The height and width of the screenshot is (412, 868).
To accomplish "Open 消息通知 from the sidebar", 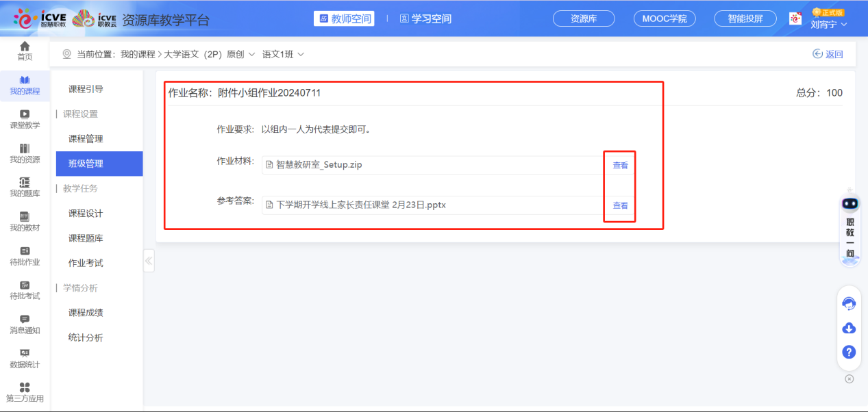I will point(24,324).
